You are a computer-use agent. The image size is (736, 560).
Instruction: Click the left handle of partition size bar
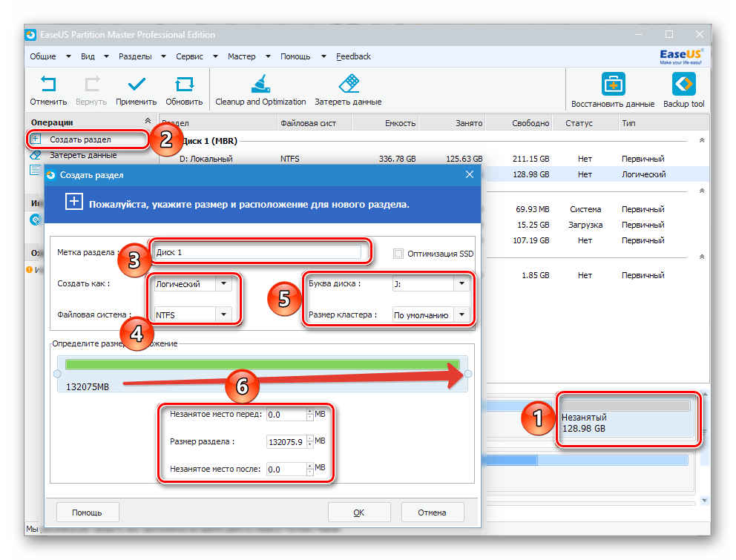click(x=57, y=374)
